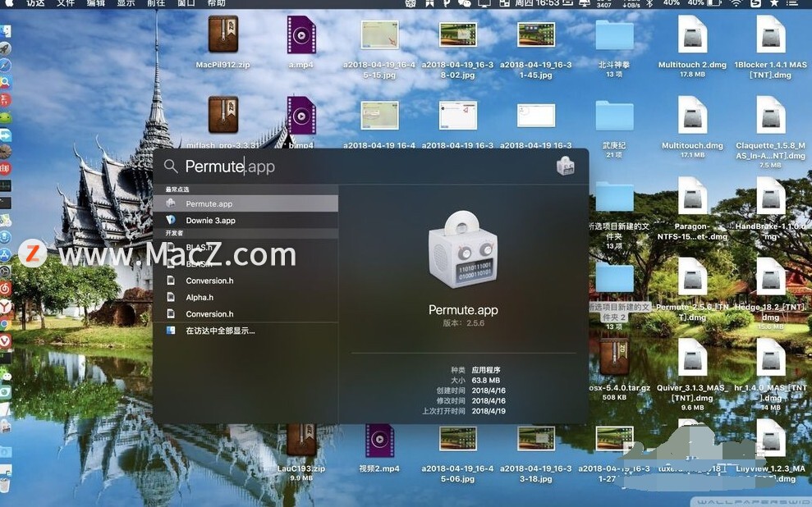Select the Conversion.h result below Alpha.h
This screenshot has height=507, width=812.
[x=245, y=314]
